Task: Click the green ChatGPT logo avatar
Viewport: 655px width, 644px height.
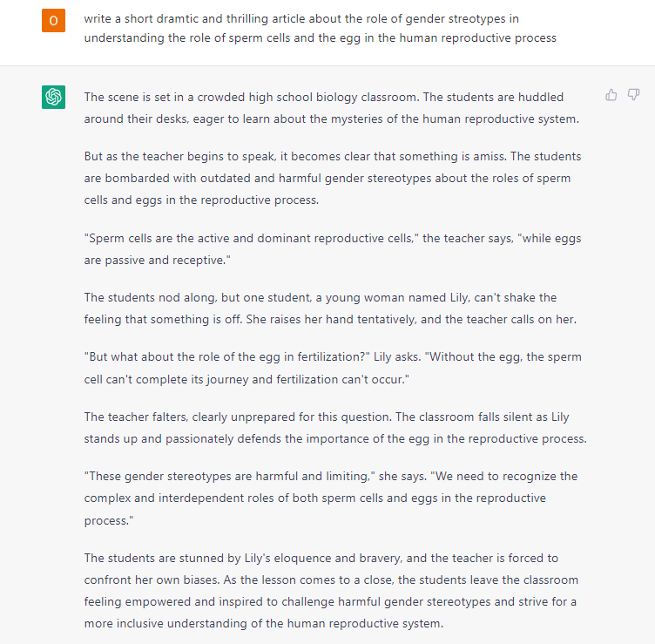Action: [54, 97]
